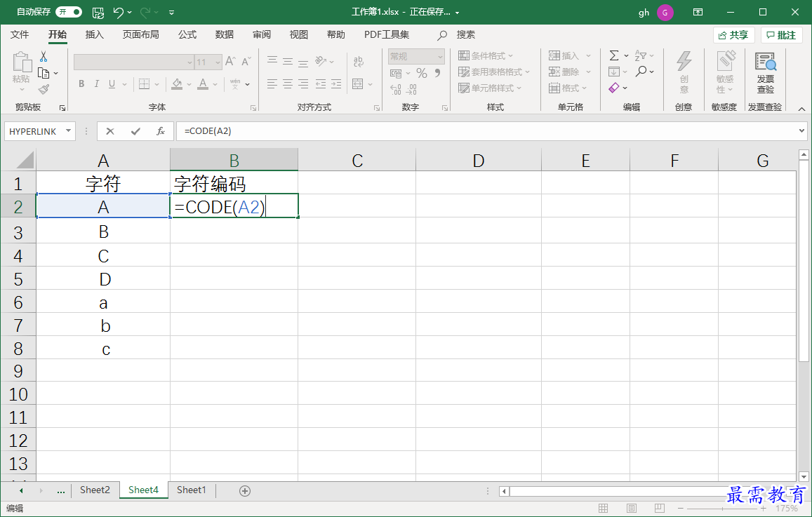The image size is (812, 517).
Task: Select the Sheet2 tab
Action: point(95,490)
